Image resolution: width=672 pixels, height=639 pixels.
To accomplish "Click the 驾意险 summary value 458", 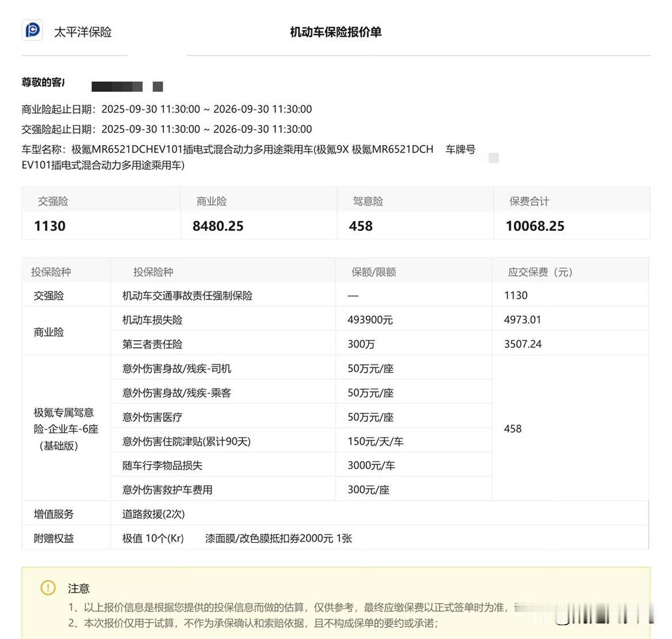I will pyautogui.click(x=361, y=226).
